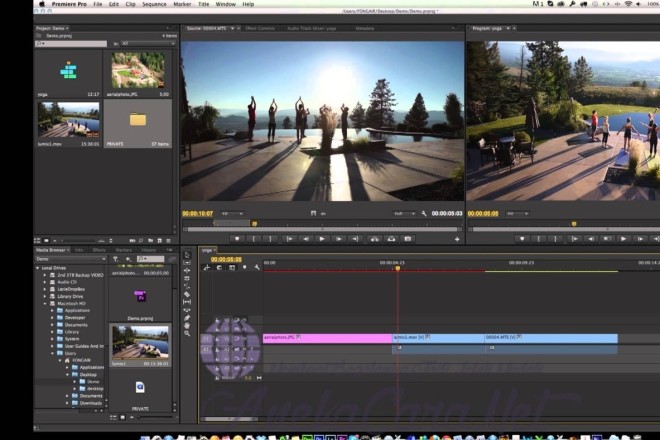Select the Hand tool
Viewport: 660px width, 440px height.
(187, 325)
